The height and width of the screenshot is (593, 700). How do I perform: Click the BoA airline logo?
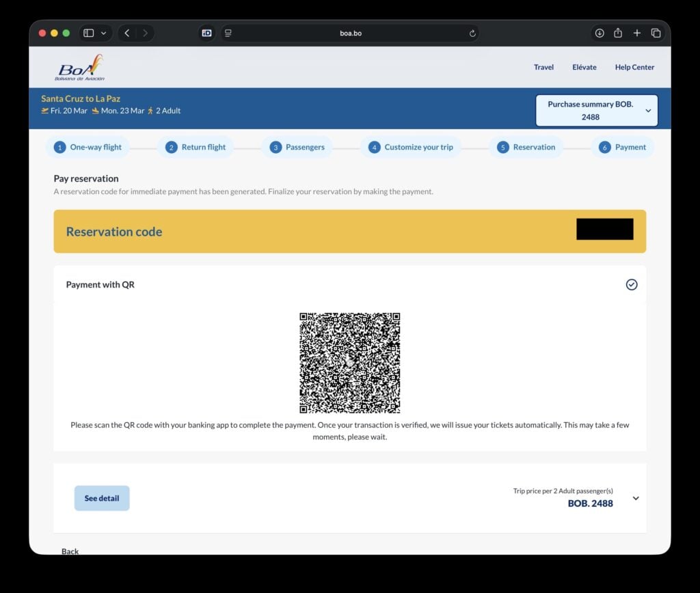(x=80, y=68)
